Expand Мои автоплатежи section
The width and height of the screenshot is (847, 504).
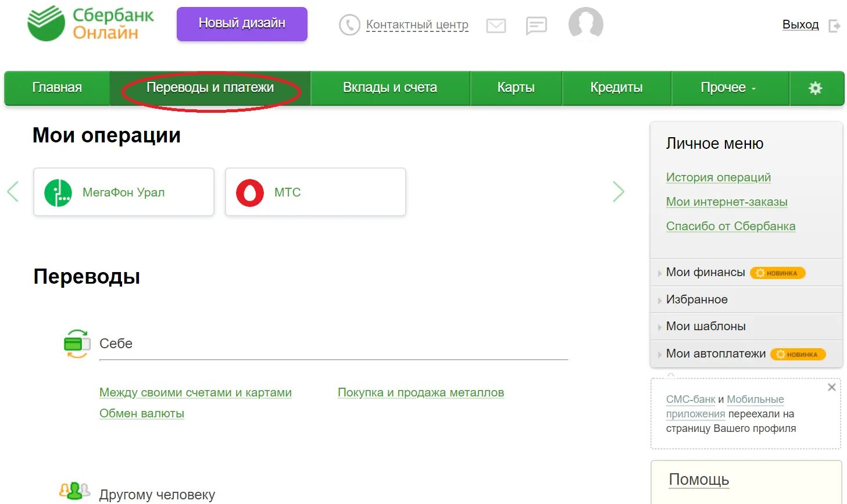tap(716, 353)
